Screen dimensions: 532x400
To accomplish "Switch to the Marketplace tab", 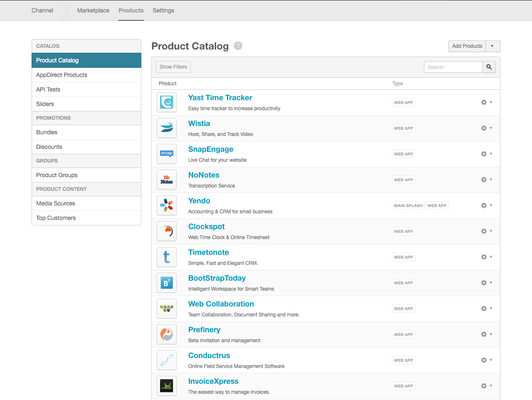I will (93, 10).
